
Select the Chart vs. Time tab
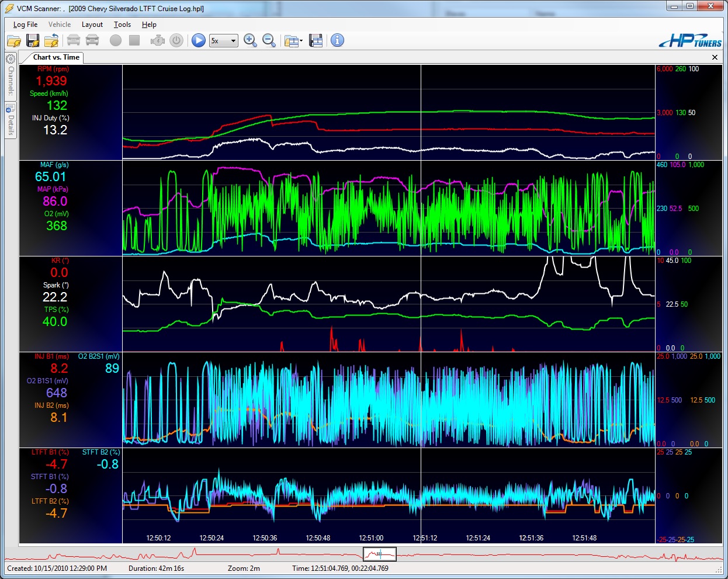[x=56, y=57]
